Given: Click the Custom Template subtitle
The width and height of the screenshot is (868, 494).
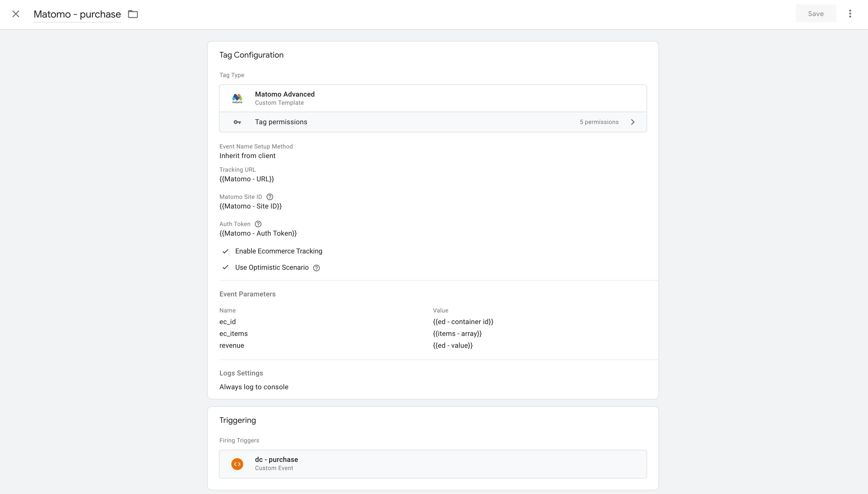Looking at the screenshot, I should [279, 103].
